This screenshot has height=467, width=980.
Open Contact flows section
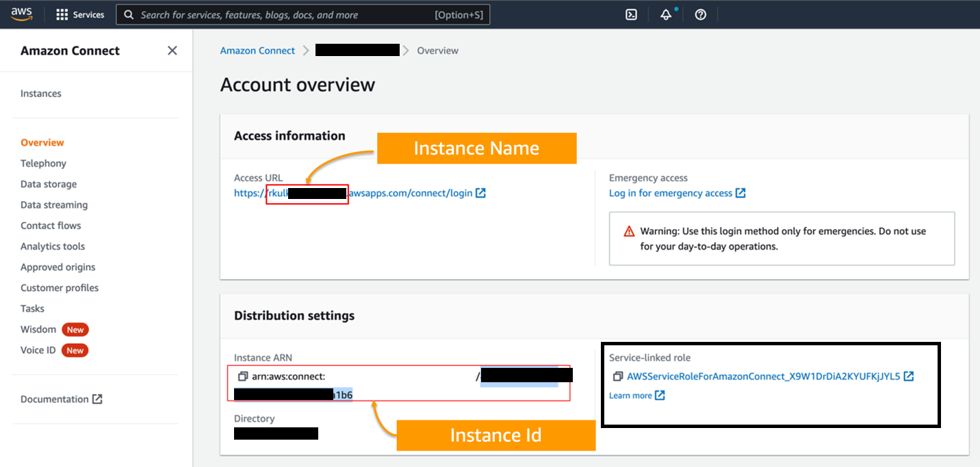[x=51, y=226]
